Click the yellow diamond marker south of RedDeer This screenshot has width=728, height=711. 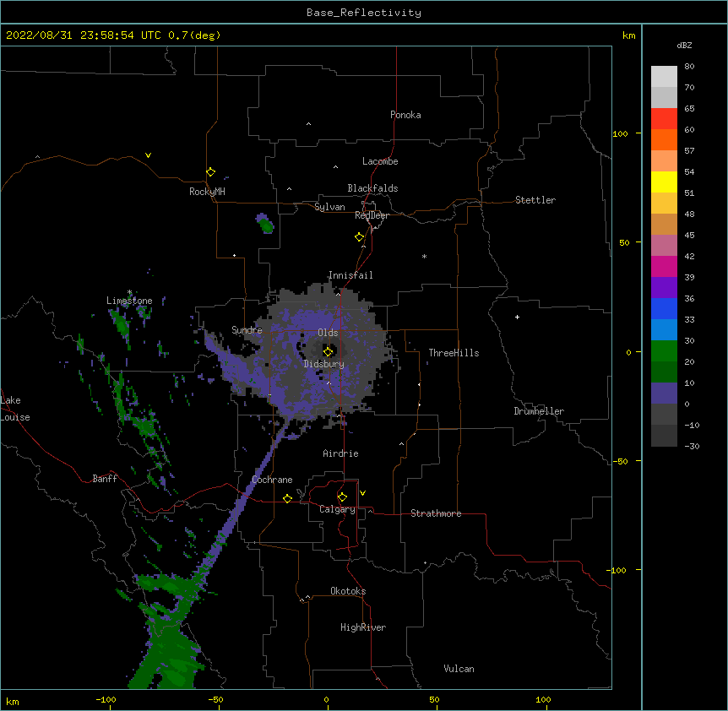pos(359,236)
